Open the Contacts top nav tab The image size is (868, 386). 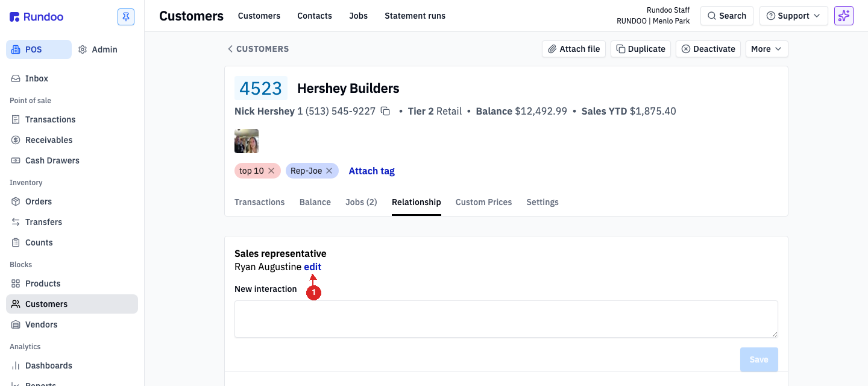[315, 16]
